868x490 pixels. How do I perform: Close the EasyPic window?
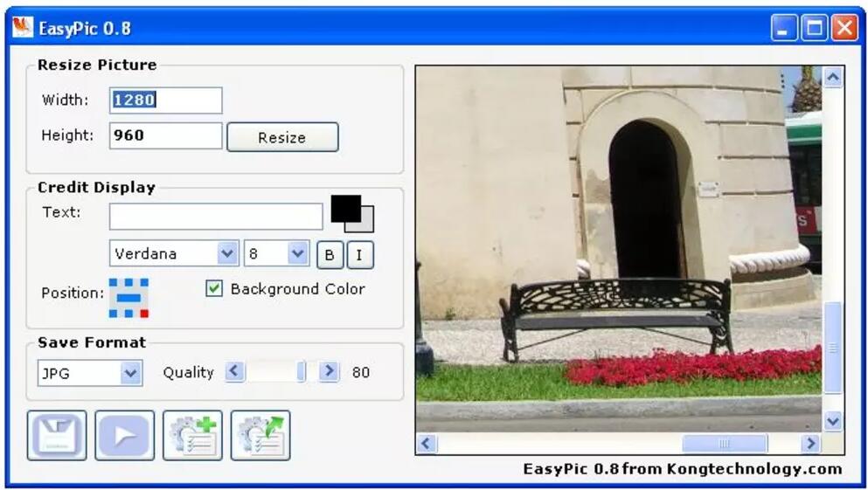(x=844, y=27)
